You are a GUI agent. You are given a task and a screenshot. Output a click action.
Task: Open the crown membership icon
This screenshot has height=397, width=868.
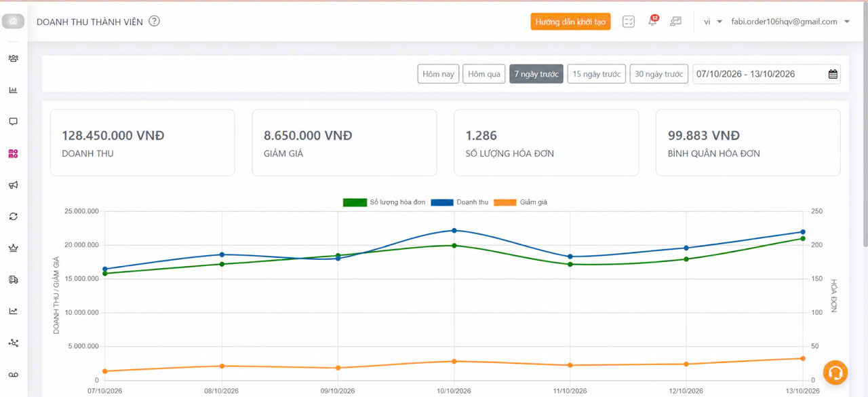13,248
